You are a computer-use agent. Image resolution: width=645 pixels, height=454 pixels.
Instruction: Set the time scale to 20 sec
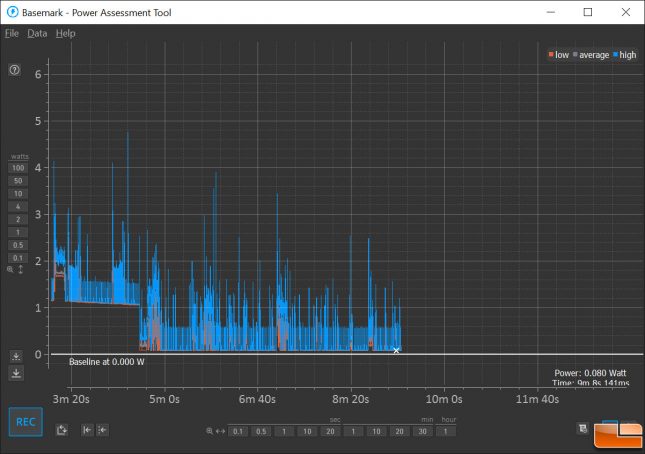tap(330, 431)
